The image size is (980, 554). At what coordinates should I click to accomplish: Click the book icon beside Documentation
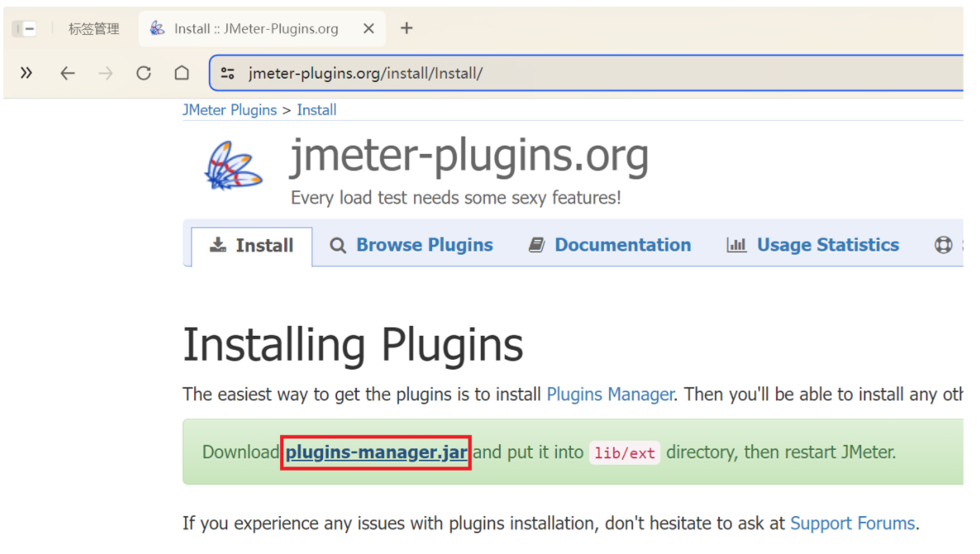[x=536, y=245]
